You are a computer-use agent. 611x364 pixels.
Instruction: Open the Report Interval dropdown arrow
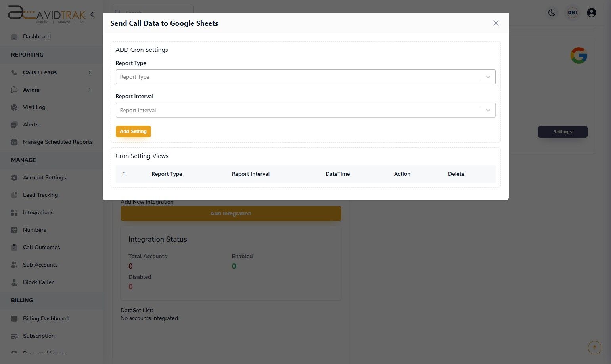click(x=488, y=110)
